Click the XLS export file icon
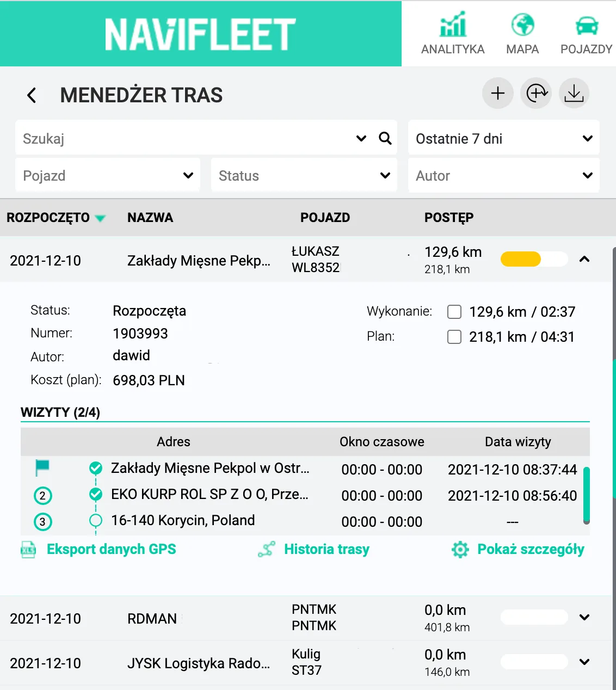The image size is (616, 690). (28, 550)
